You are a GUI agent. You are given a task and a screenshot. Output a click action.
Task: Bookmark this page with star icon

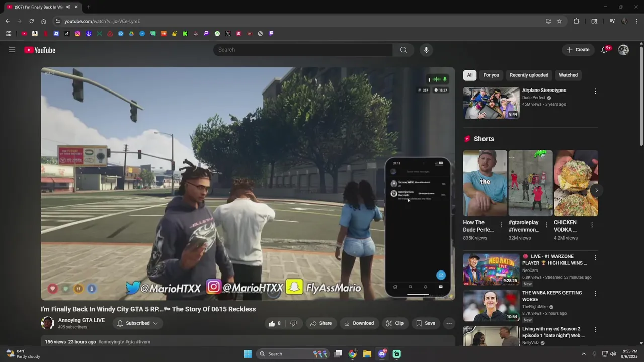coord(559,21)
